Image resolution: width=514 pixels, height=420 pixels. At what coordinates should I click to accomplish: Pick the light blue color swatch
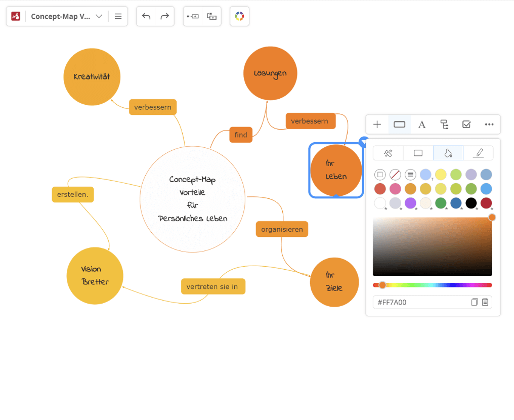(425, 175)
